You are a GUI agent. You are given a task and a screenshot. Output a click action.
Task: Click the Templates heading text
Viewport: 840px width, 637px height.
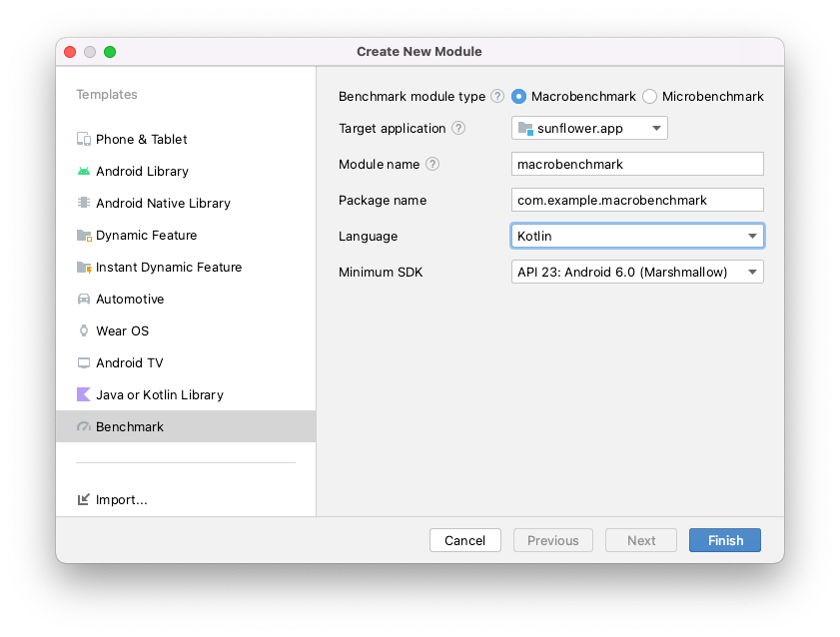click(107, 94)
